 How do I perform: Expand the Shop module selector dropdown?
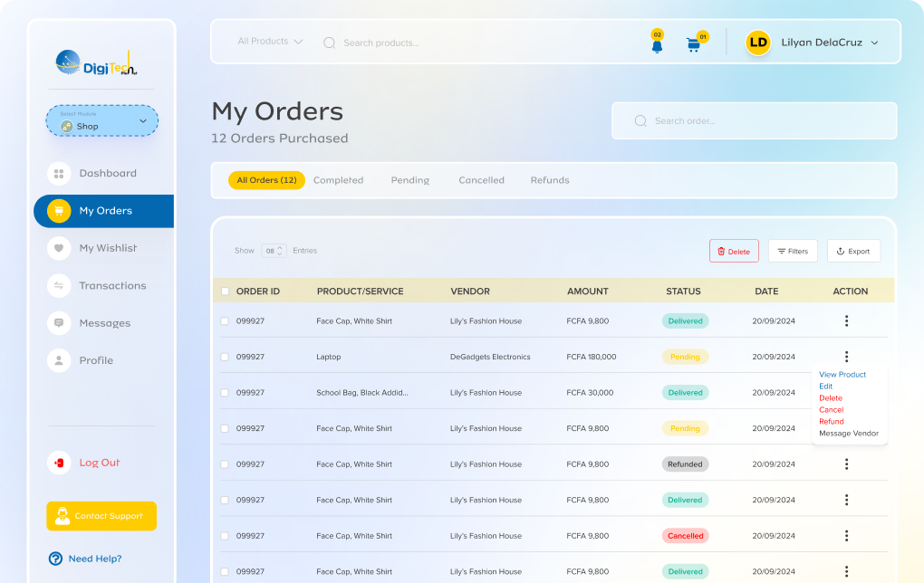pos(143,120)
